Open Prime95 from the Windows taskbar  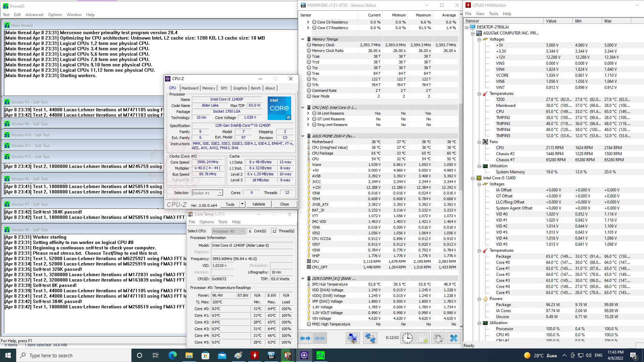click(320, 355)
